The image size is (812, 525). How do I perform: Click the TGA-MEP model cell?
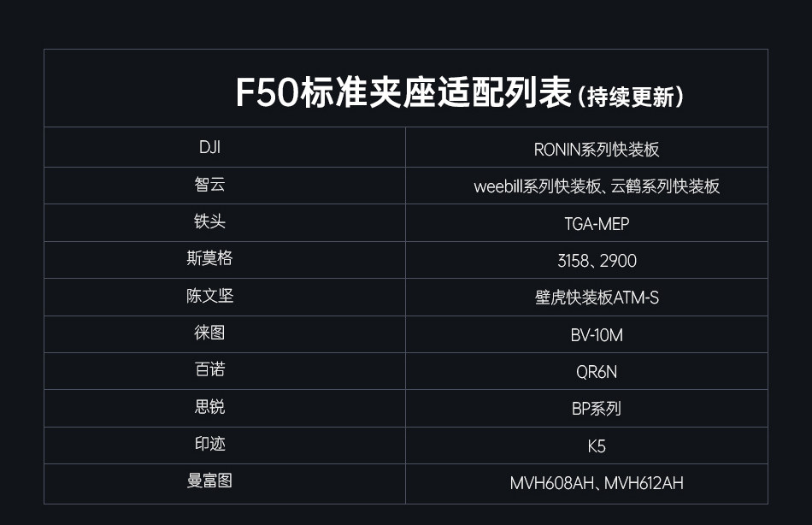point(597,224)
